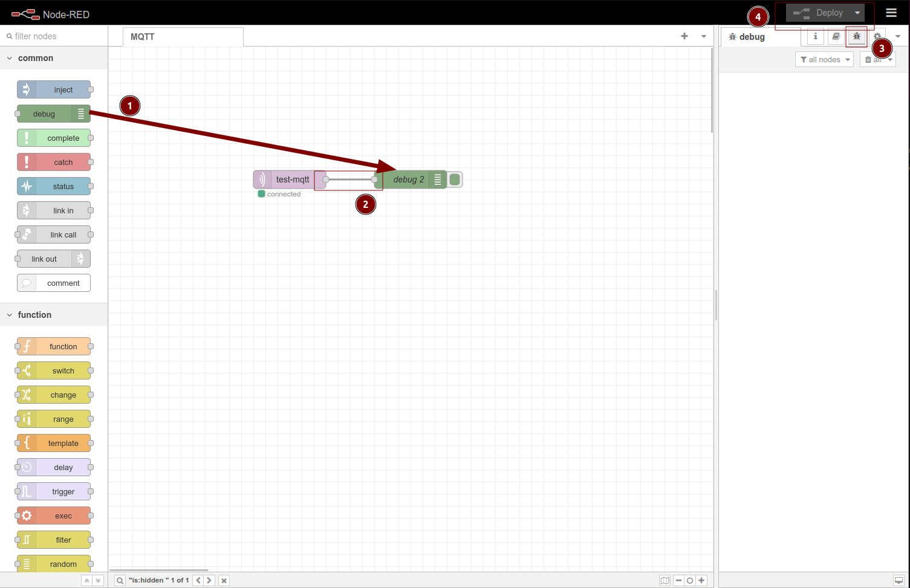Image resolution: width=910 pixels, height=588 pixels.
Task: Open the flow tab list dropdown
Action: [703, 36]
